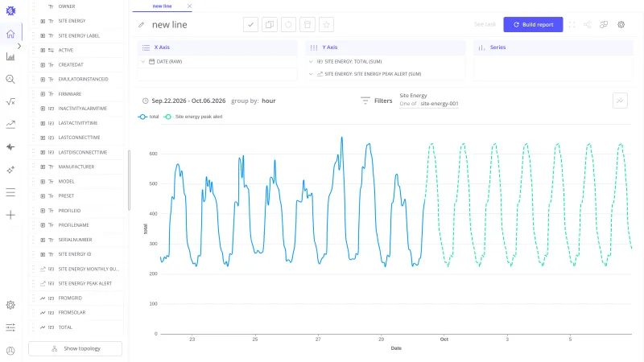This screenshot has width=644, height=362.
Task: Open the bar chart sidebar icon
Action: [10, 56]
